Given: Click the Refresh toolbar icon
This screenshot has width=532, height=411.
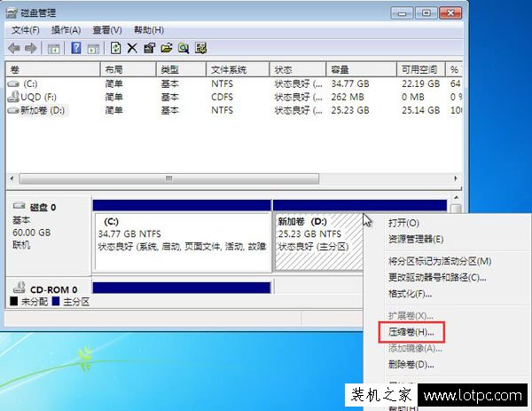Looking at the screenshot, I should 115,48.
